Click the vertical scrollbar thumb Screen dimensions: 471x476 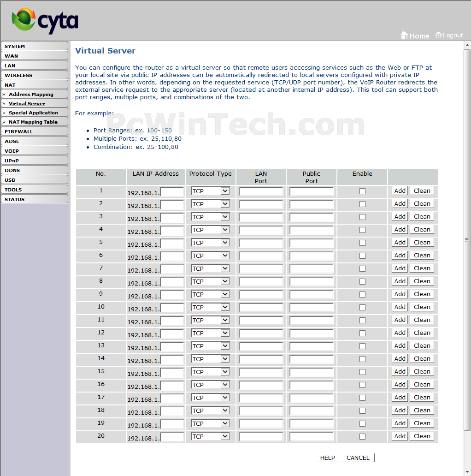pyautogui.click(x=467, y=240)
